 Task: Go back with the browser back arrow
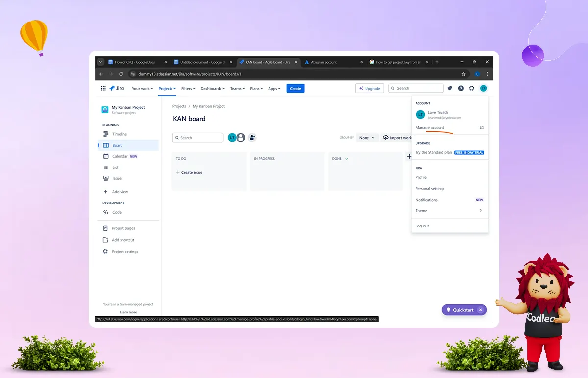(x=101, y=74)
